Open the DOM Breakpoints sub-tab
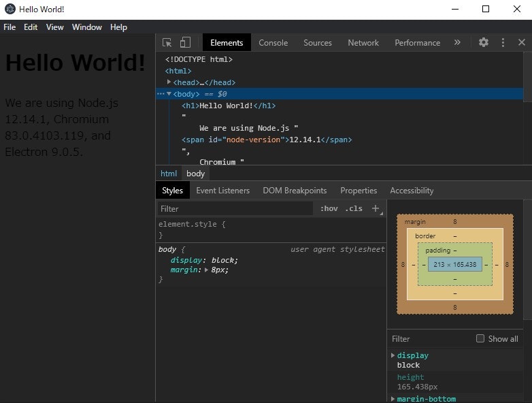532x403 pixels. coord(295,191)
